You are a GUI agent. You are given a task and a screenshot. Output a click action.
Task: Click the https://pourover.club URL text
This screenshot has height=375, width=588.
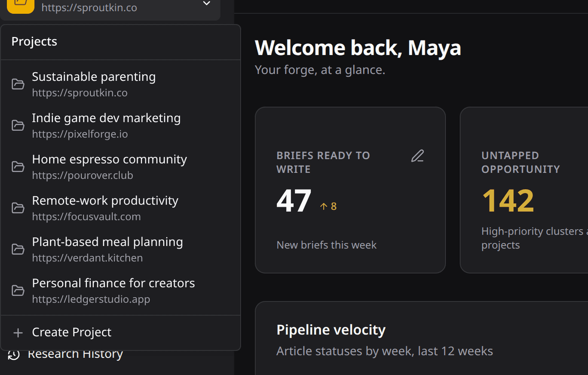(x=83, y=175)
